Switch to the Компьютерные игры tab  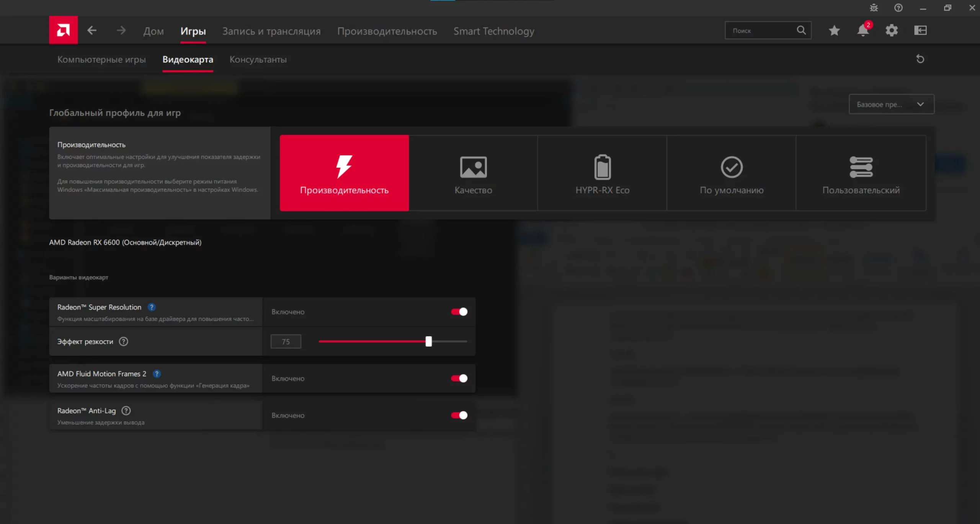point(101,60)
